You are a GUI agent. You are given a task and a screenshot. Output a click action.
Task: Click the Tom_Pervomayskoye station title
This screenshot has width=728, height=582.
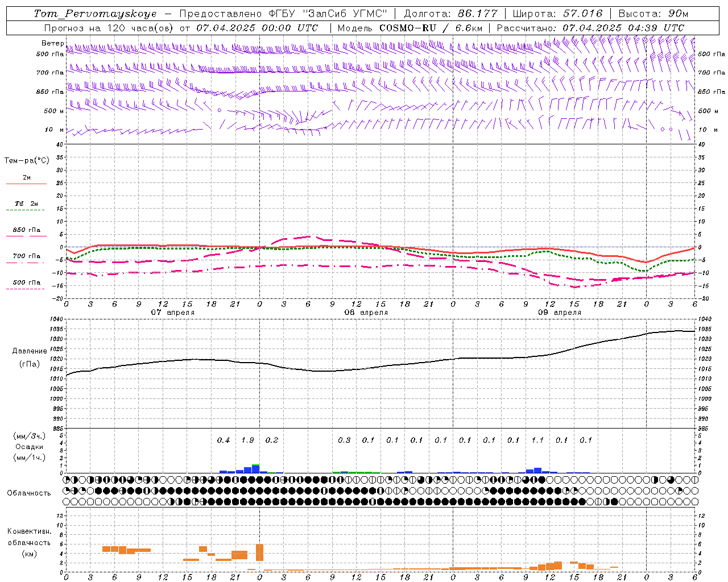point(95,14)
